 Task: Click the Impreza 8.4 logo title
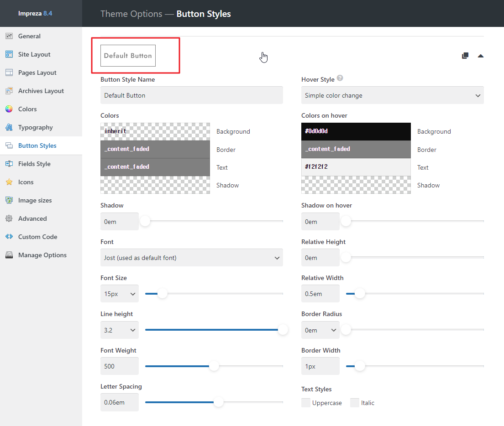pyautogui.click(x=35, y=14)
